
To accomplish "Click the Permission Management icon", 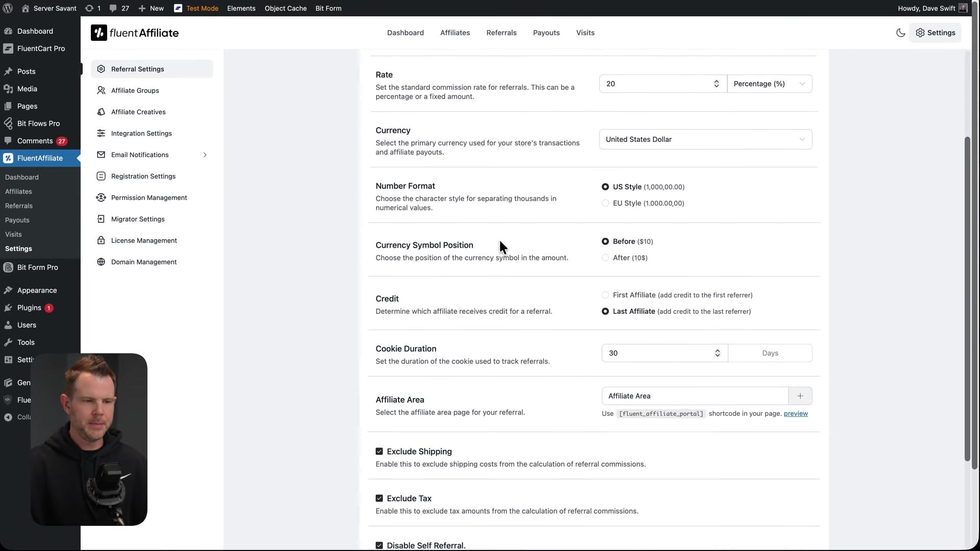I will coord(101,197).
